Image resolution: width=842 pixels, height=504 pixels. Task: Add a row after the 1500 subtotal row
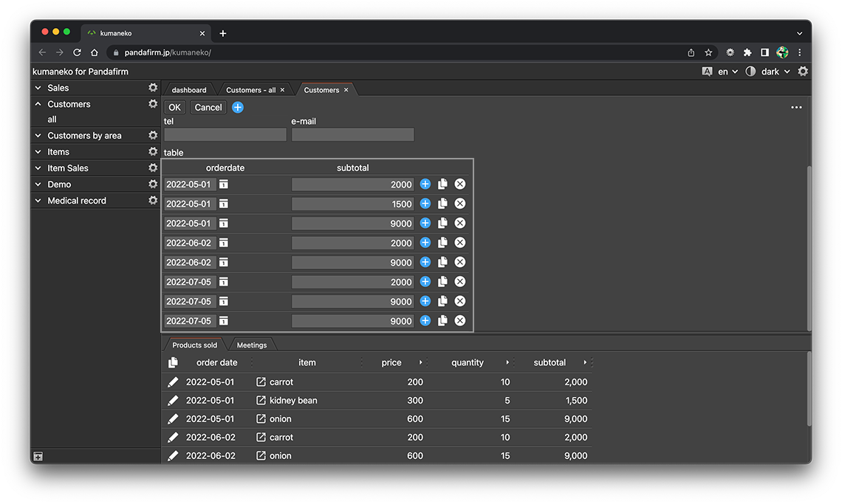(x=425, y=204)
